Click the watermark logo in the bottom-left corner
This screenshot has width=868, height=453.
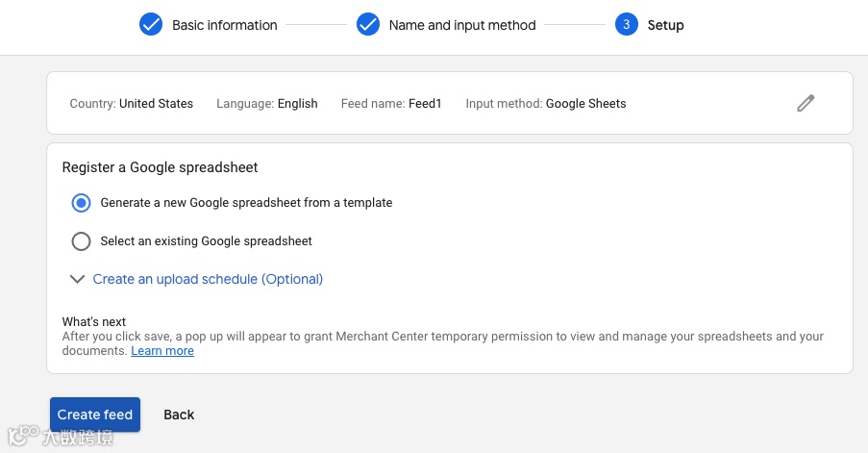coord(60,439)
